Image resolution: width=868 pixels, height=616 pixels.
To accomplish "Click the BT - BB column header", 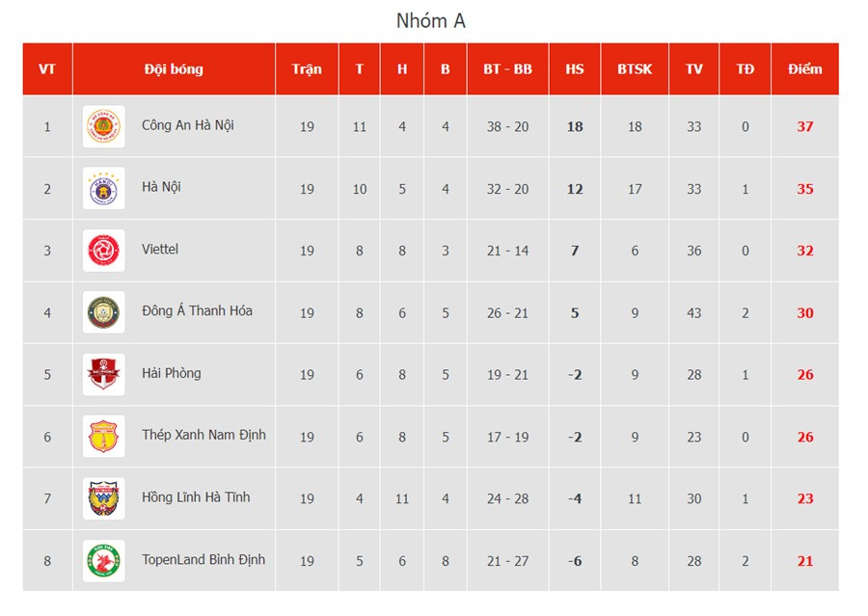I will coord(507,69).
